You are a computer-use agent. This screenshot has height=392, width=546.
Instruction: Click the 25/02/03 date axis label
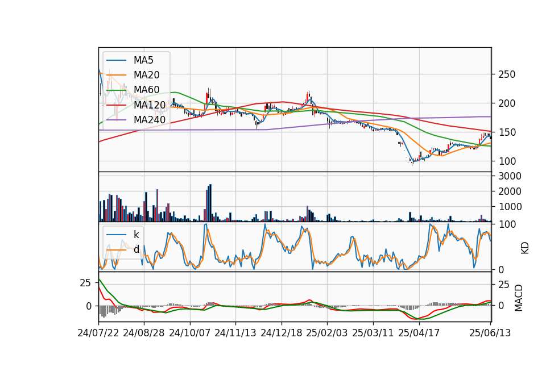(327, 333)
